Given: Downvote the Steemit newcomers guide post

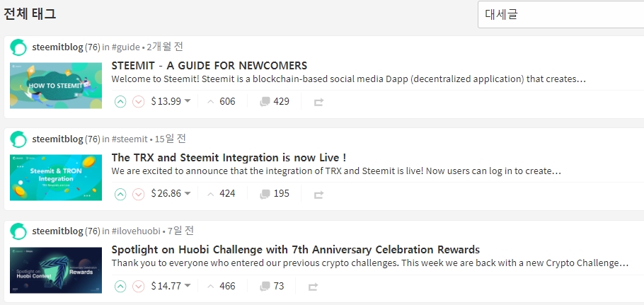Looking at the screenshot, I should pos(138,101).
